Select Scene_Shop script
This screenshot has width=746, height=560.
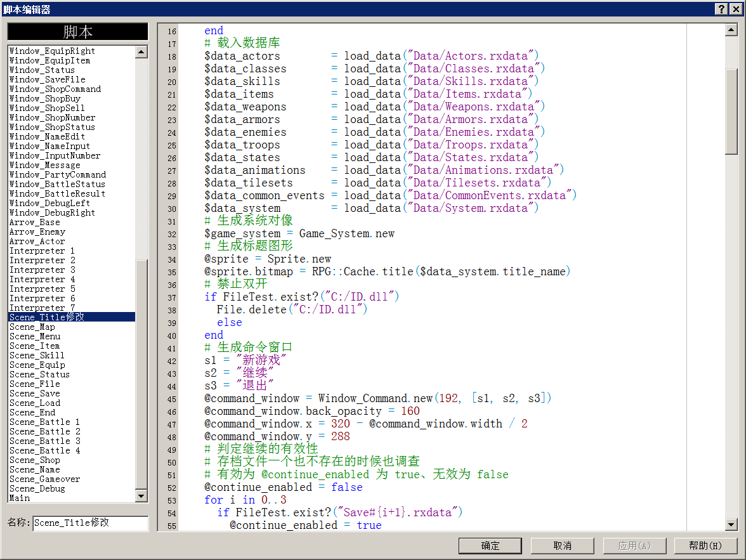(x=72, y=460)
